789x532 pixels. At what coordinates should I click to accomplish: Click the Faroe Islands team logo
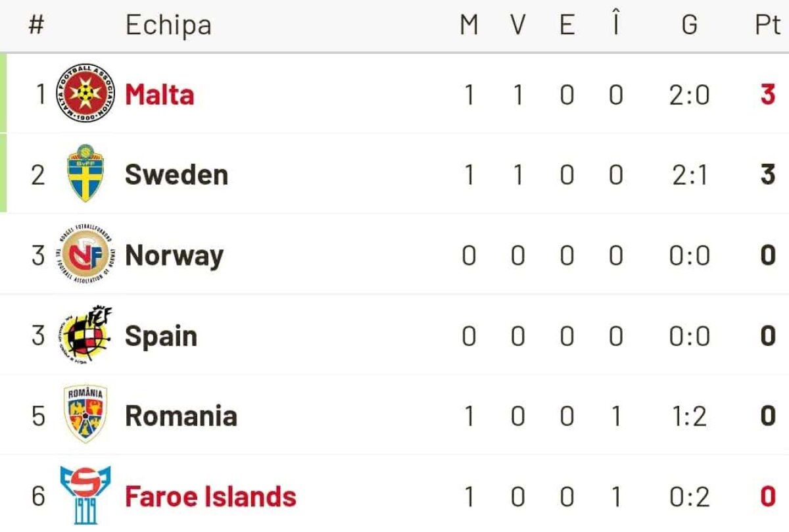click(x=85, y=495)
